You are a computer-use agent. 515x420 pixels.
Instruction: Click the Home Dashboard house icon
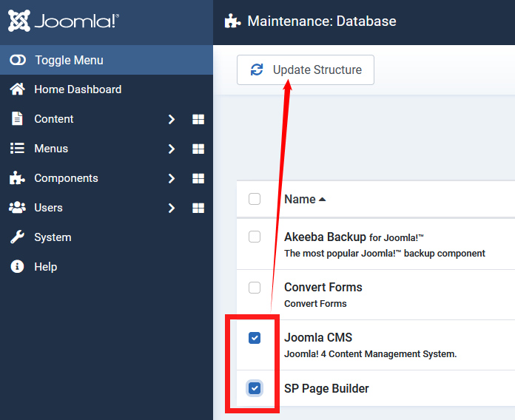point(17,89)
